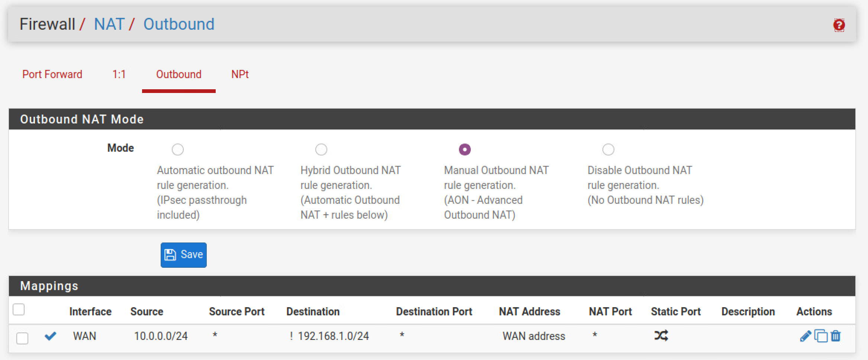Switch to the Port Forward tab
868x360 pixels.
click(52, 74)
